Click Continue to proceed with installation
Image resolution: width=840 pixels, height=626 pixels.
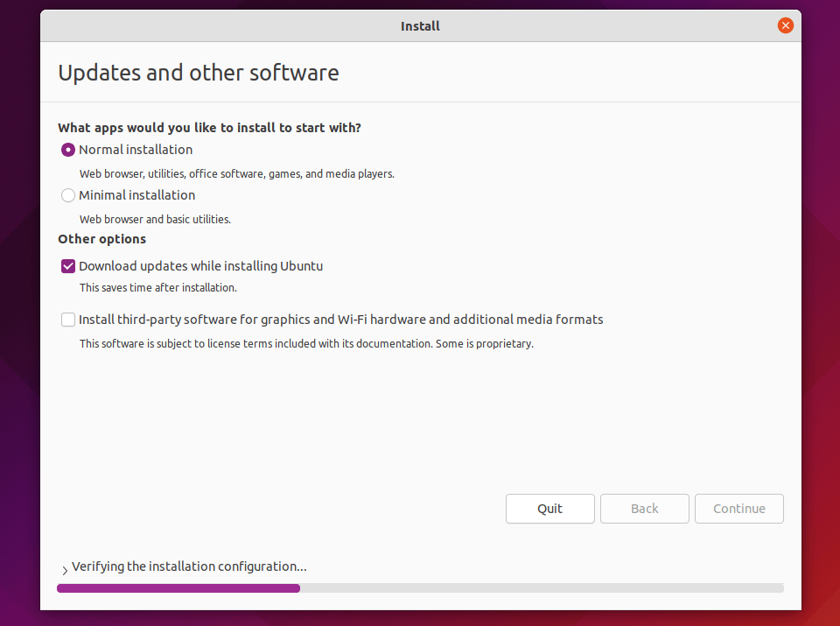pyautogui.click(x=738, y=509)
